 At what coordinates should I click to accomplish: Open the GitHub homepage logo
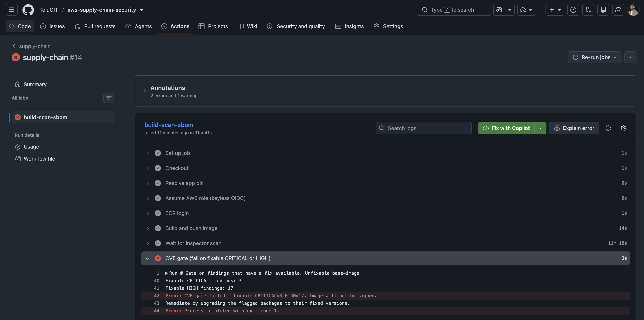click(x=28, y=10)
